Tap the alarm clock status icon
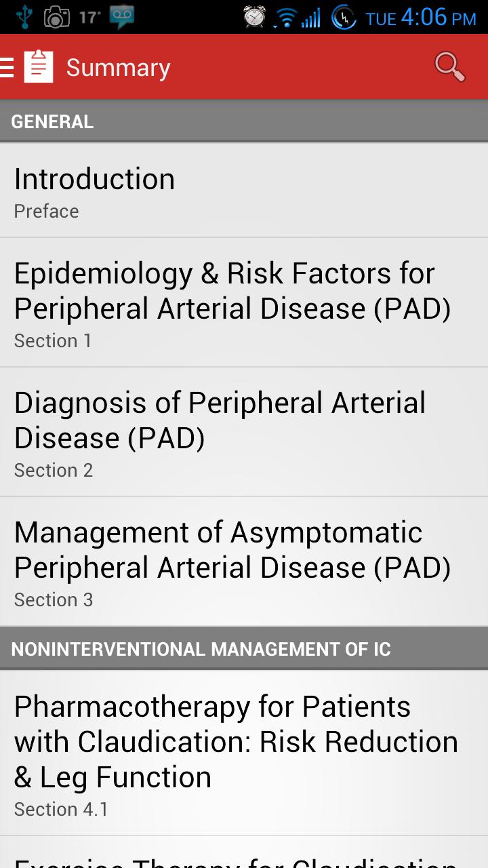 coord(255,17)
